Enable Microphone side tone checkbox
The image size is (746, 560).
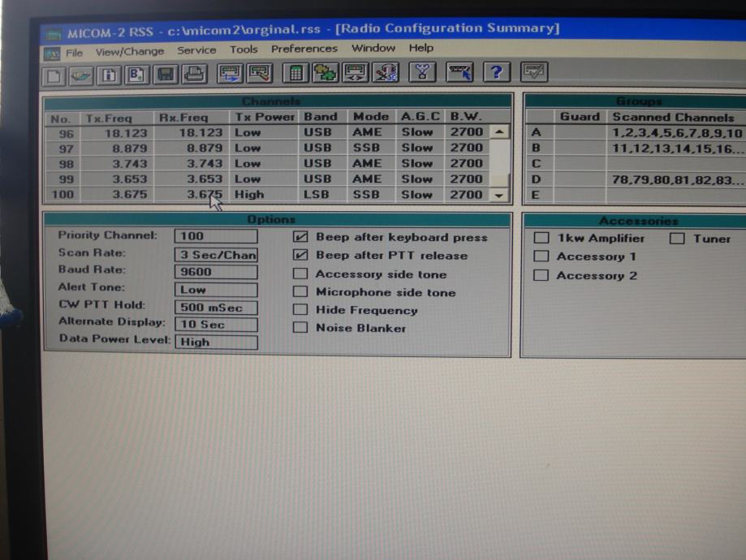pos(300,291)
